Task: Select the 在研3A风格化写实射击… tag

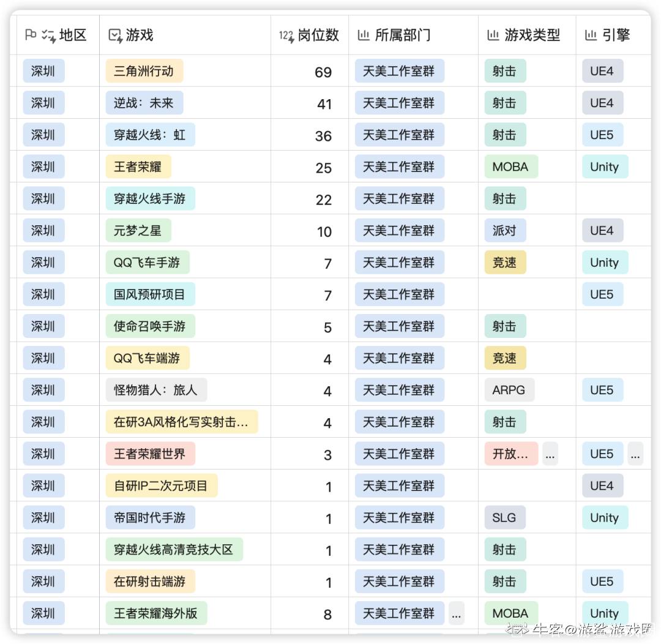Action: pyautogui.click(x=182, y=422)
